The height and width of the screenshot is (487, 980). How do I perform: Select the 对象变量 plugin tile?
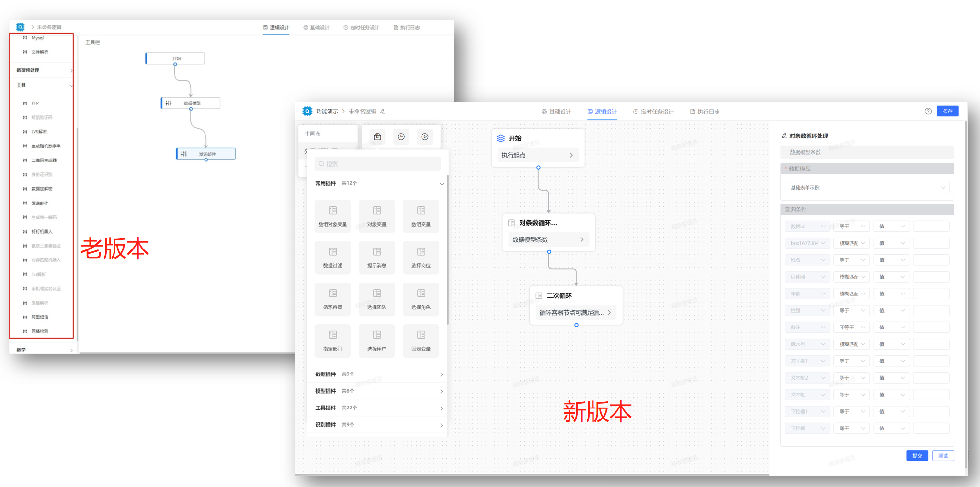point(377,216)
